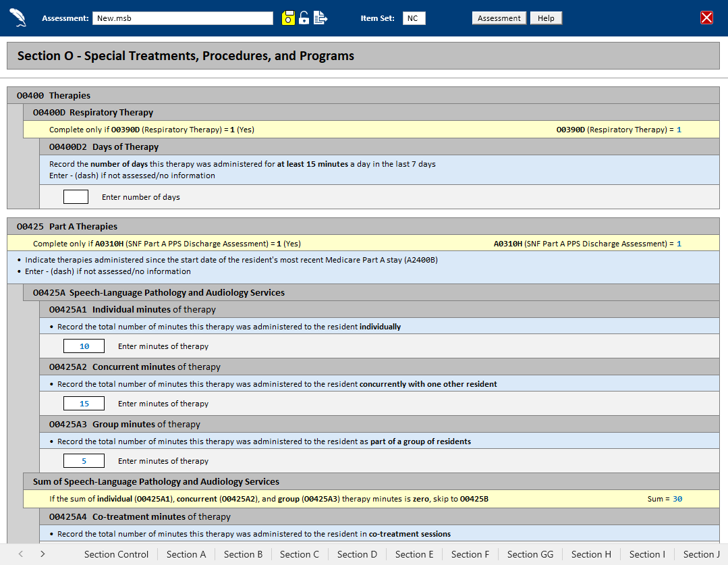Click the Assessment file name field
Viewport: 728px width, 565px height.
coord(183,18)
